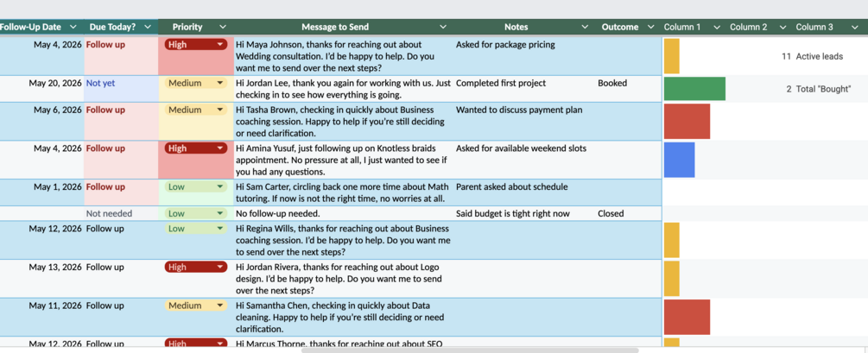Open the Message to Send filter arrow

[443, 27]
